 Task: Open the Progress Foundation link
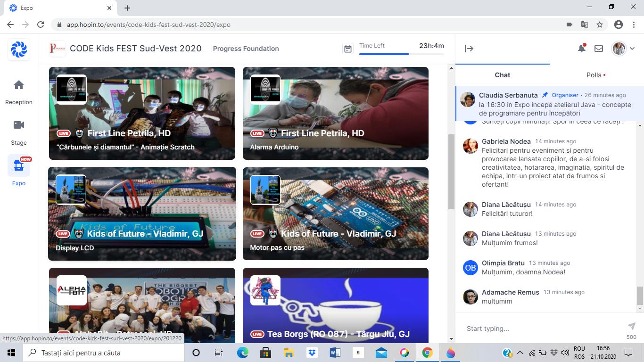click(246, 49)
